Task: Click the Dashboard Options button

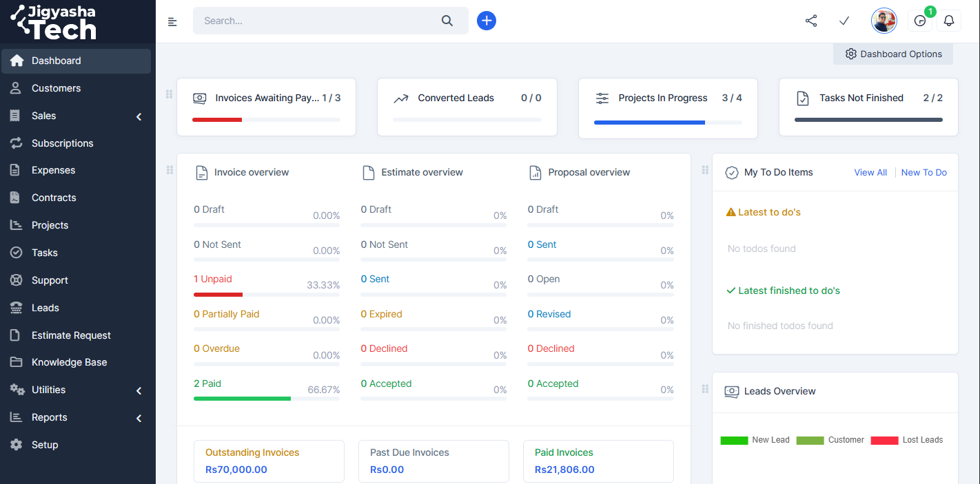Action: pyautogui.click(x=893, y=54)
